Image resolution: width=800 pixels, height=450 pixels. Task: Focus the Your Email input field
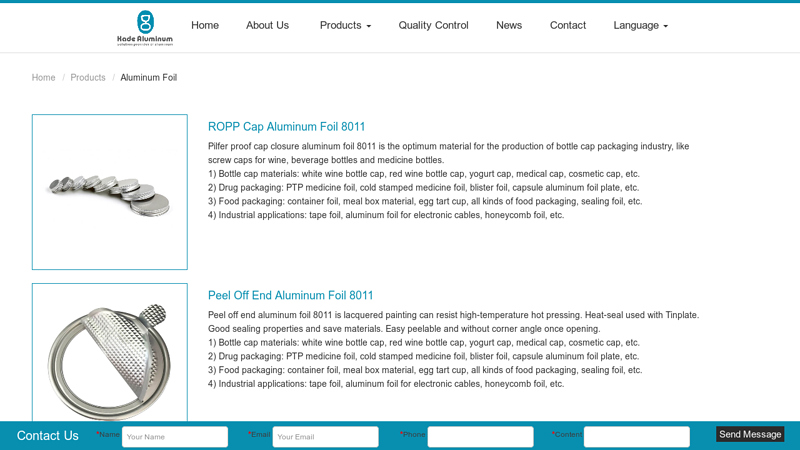325,437
